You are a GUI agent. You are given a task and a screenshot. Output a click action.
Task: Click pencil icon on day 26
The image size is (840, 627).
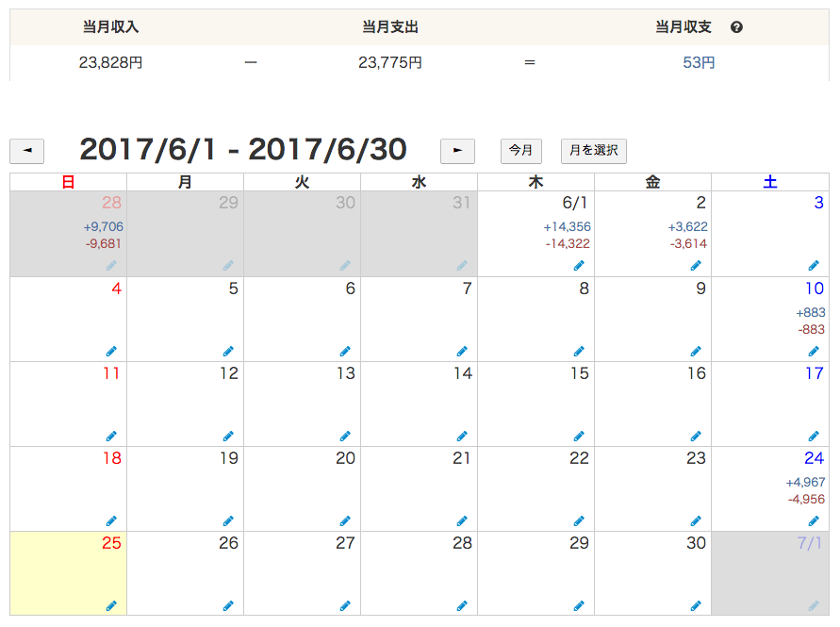click(228, 605)
